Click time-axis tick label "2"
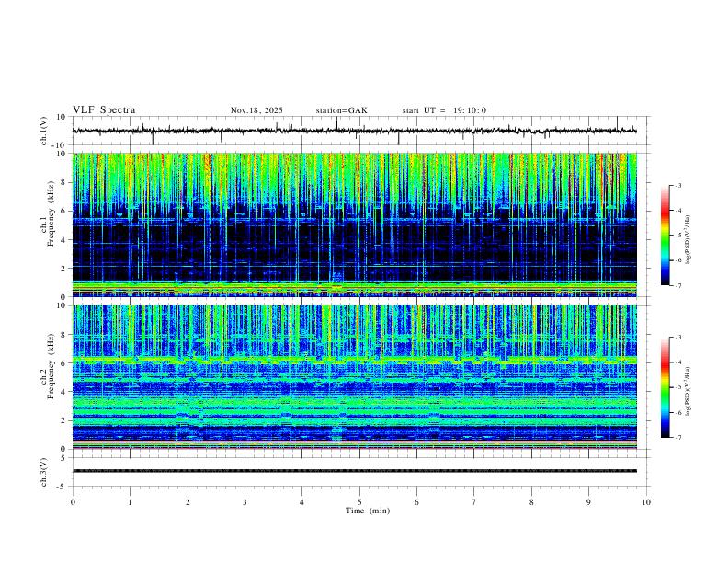 pyautogui.click(x=188, y=502)
